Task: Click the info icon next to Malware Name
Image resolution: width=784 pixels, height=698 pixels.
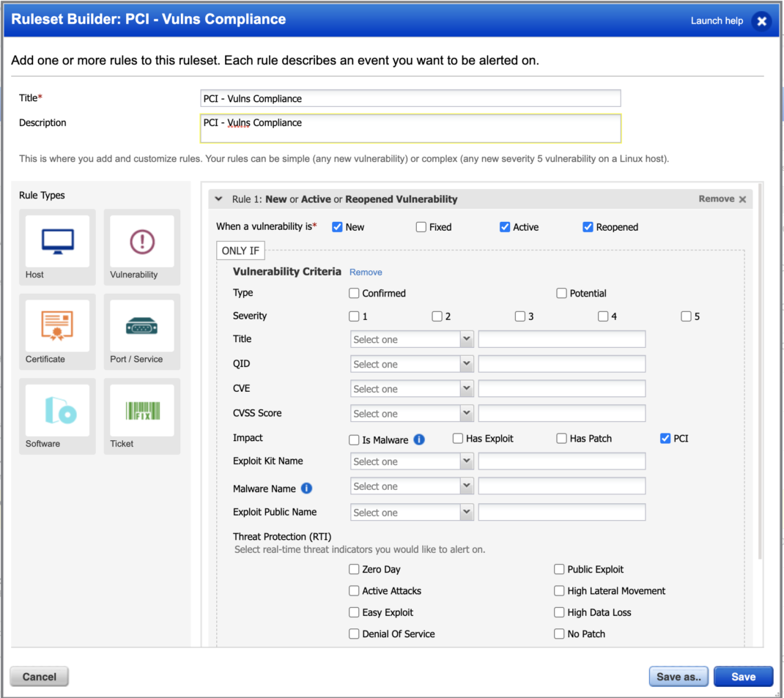Action: (x=306, y=489)
